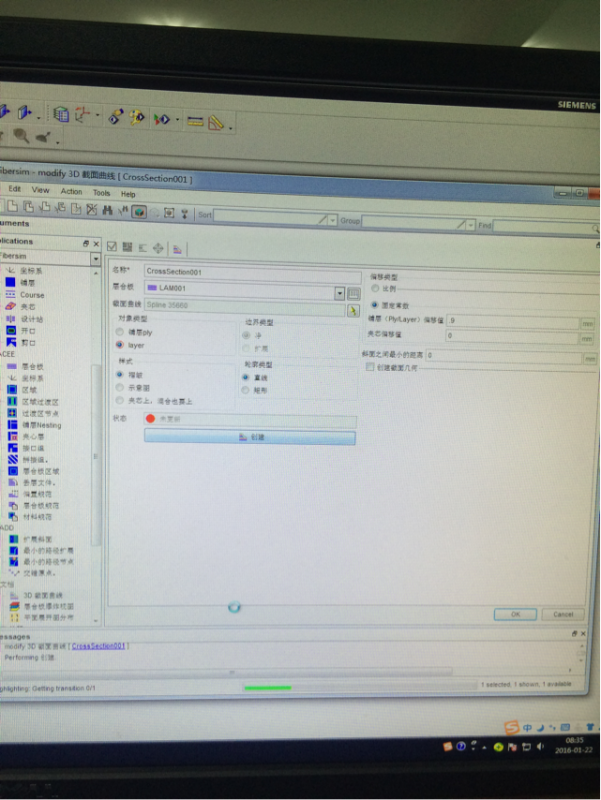Select the 直线 profile type radio
The width and height of the screenshot is (601, 800).
tap(245, 378)
